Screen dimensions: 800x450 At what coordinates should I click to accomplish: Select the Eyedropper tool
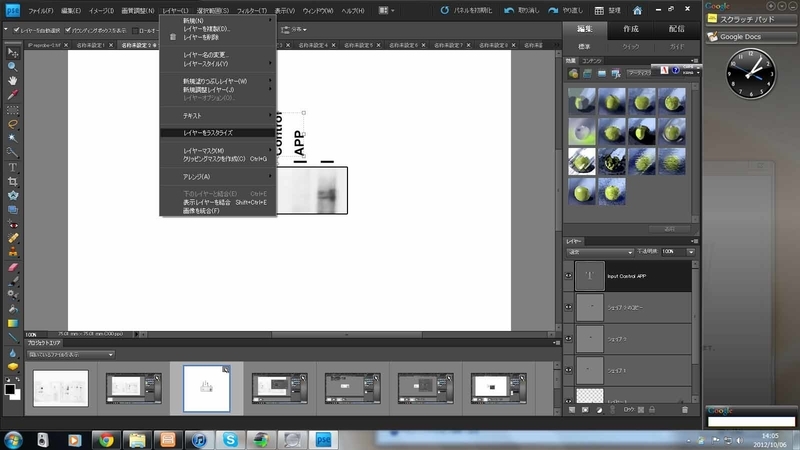[x=13, y=95]
